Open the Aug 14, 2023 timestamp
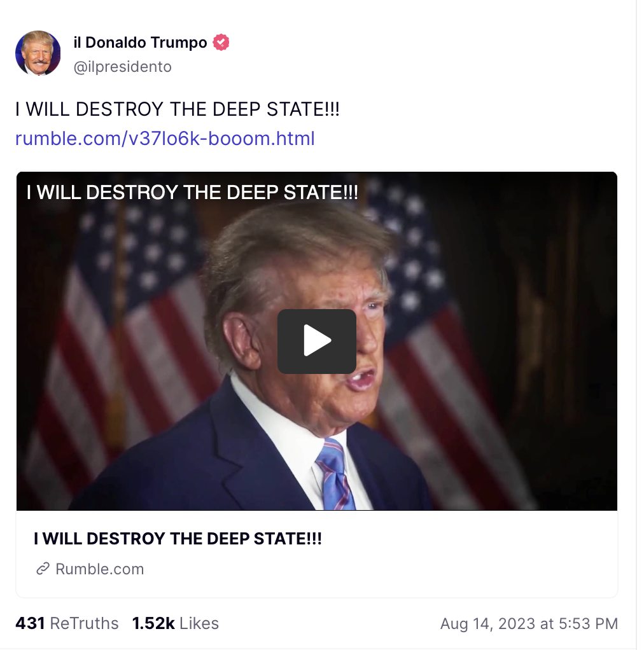 pyautogui.click(x=529, y=623)
